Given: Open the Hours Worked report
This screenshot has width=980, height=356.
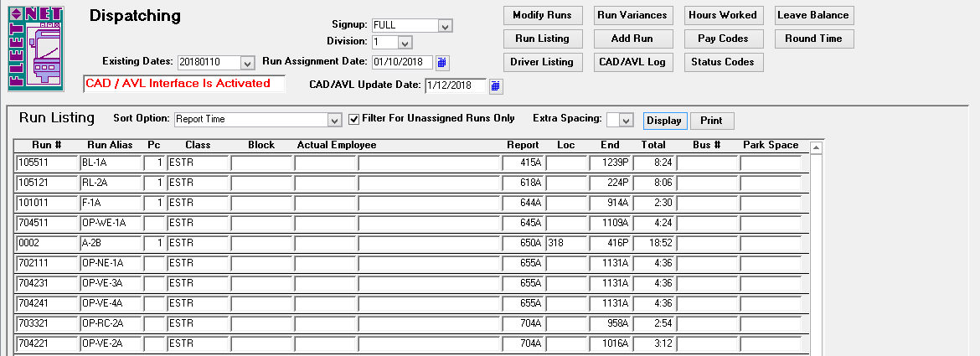Looking at the screenshot, I should pyautogui.click(x=722, y=15).
